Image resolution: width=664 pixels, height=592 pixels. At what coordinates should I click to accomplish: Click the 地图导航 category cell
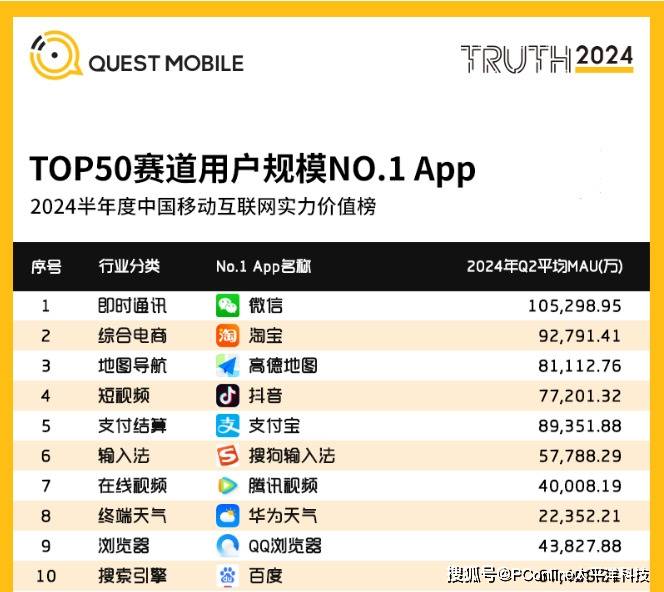pyautogui.click(x=132, y=366)
